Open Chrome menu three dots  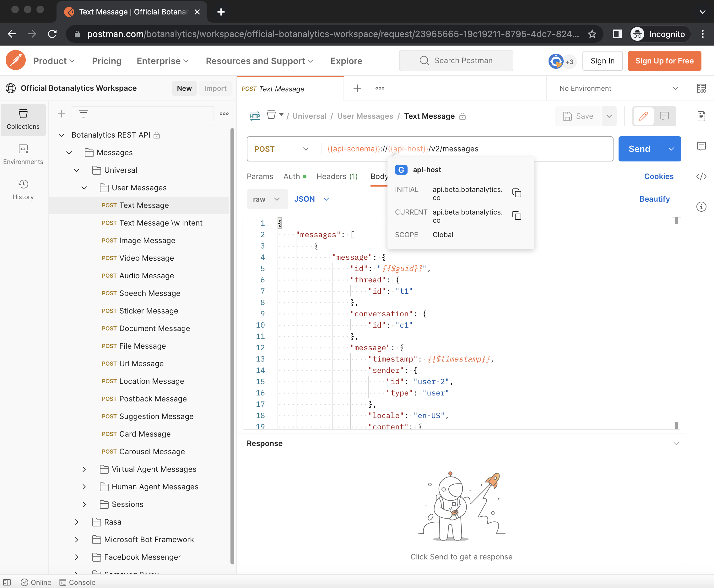click(x=702, y=34)
